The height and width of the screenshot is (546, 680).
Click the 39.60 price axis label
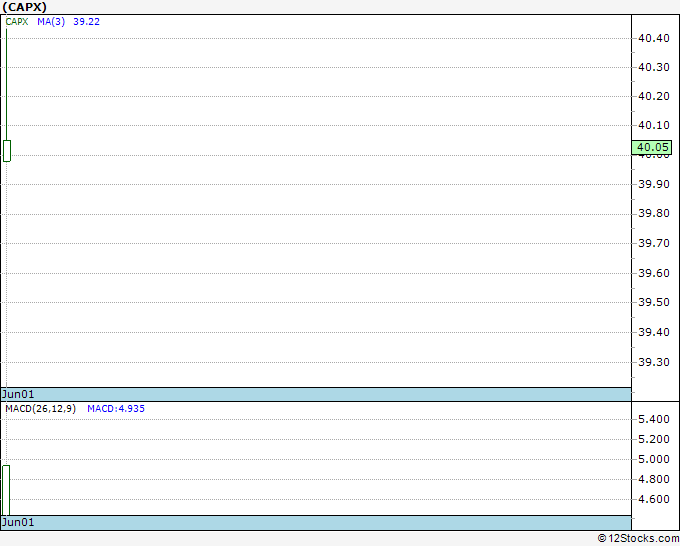click(654, 273)
